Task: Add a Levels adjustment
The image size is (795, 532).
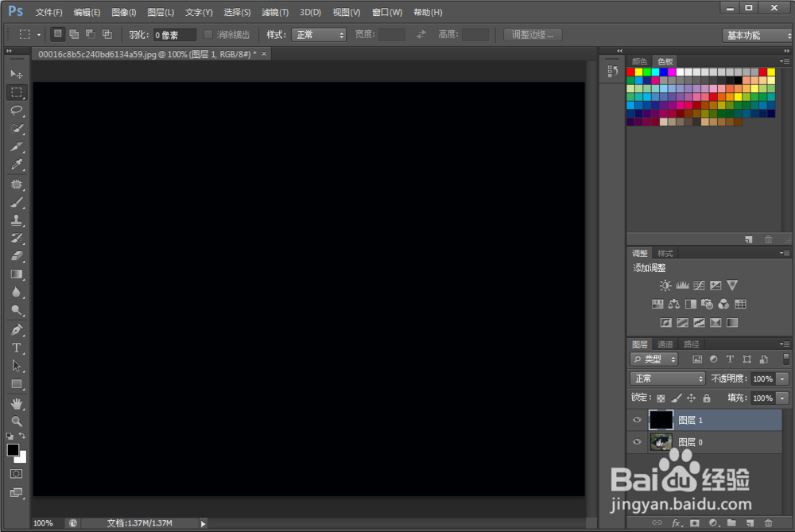Action: point(682,285)
